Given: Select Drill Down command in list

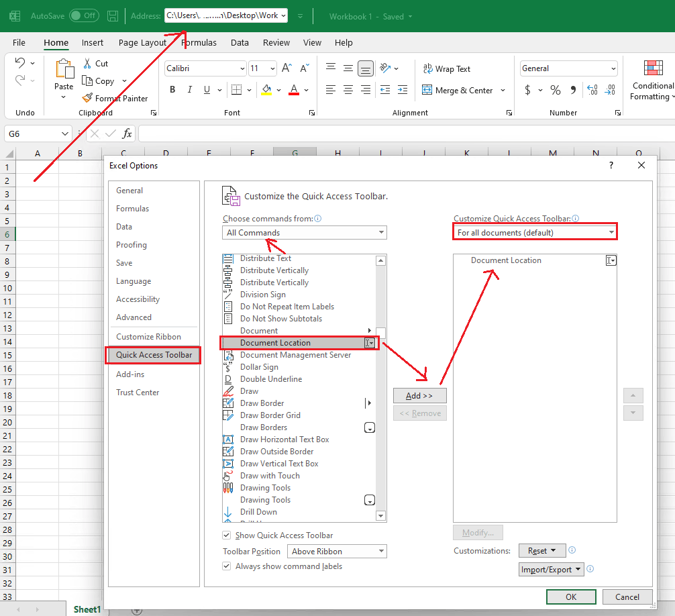Looking at the screenshot, I should coord(299,512).
